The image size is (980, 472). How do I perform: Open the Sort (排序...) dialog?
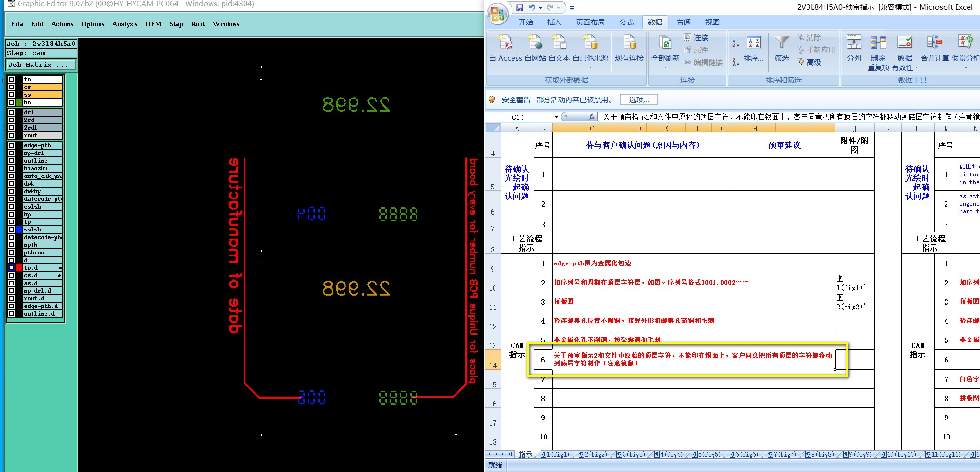(754, 49)
